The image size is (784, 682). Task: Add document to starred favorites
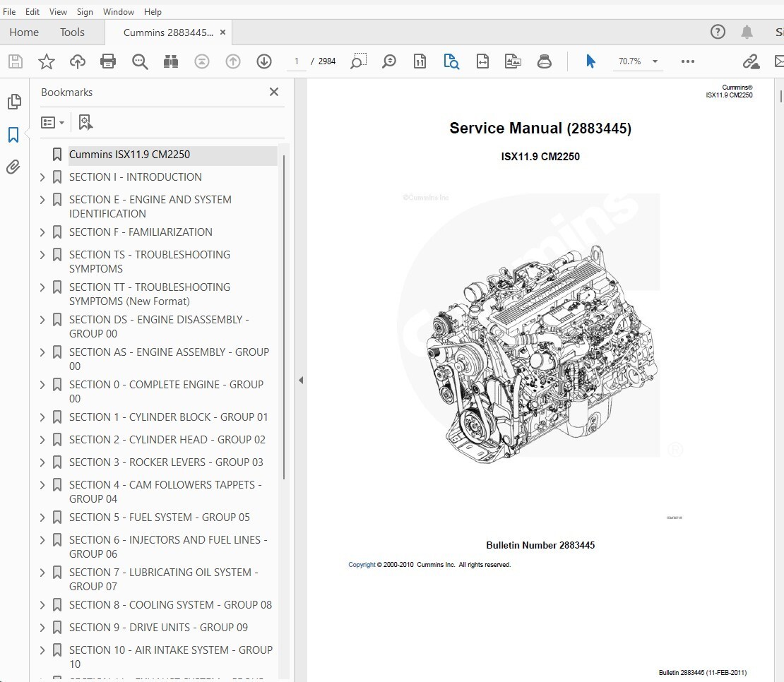pos(47,61)
